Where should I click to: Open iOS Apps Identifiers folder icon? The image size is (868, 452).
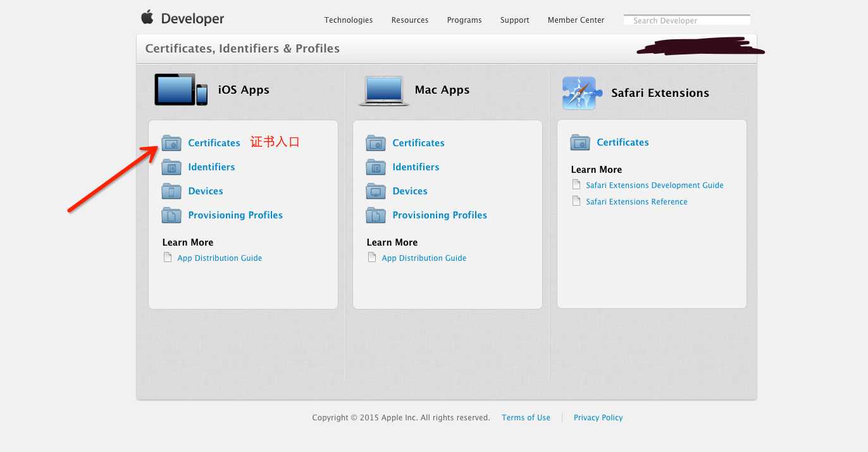[171, 167]
